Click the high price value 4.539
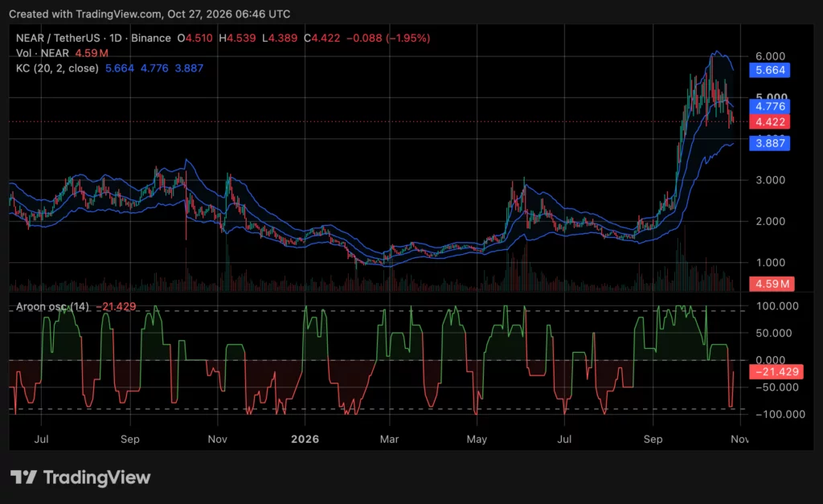This screenshot has width=823, height=504. coord(241,39)
